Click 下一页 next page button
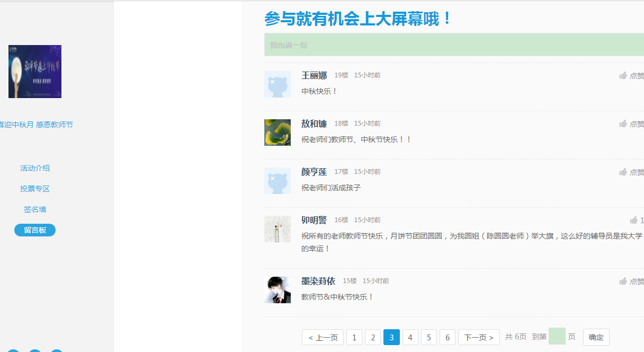Screen dimensions: 644x352 click(x=479, y=338)
